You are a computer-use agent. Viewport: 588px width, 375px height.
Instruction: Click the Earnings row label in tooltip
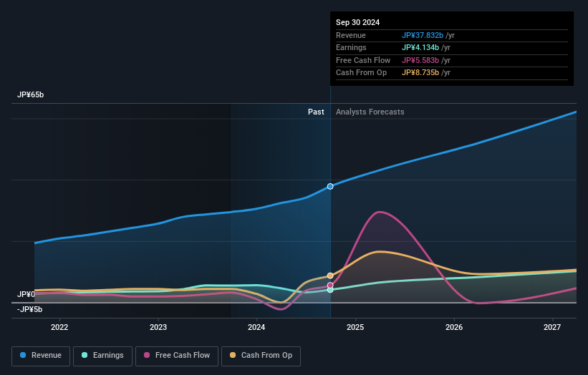click(351, 47)
